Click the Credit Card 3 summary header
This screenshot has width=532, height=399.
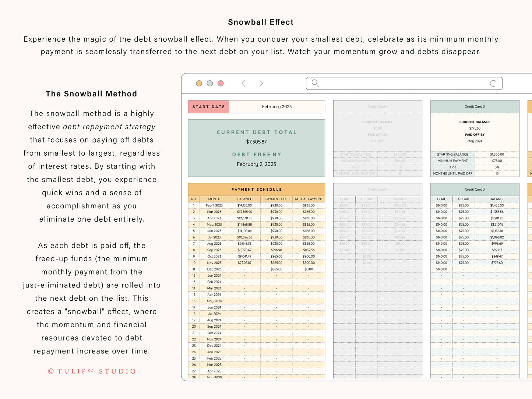click(x=475, y=107)
